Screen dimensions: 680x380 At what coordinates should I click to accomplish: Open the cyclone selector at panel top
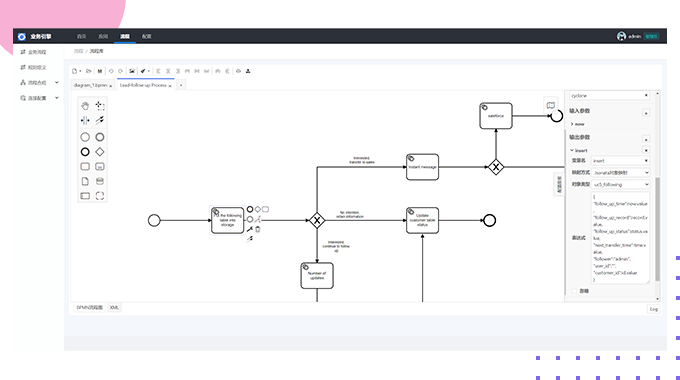tap(609, 95)
